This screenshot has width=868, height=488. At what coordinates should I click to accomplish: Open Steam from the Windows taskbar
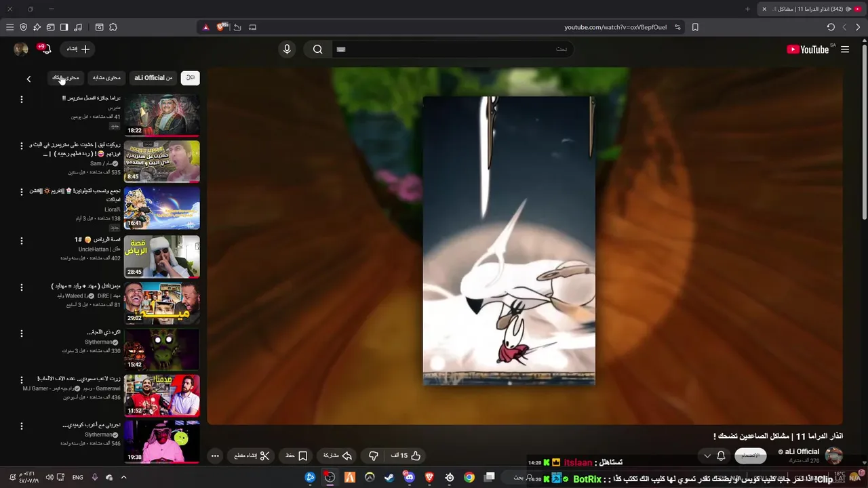point(389,477)
